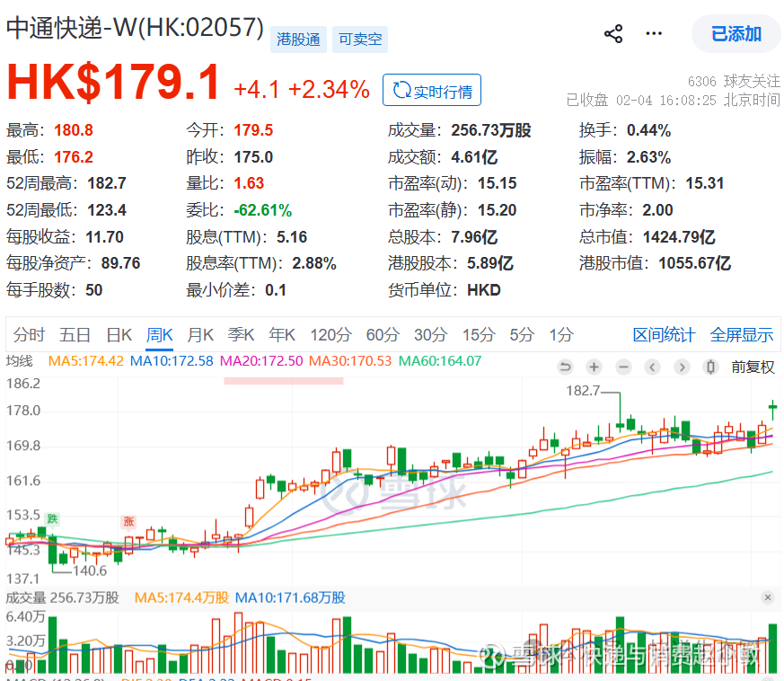Click the 6306 球友关注 followers text

[734, 81]
